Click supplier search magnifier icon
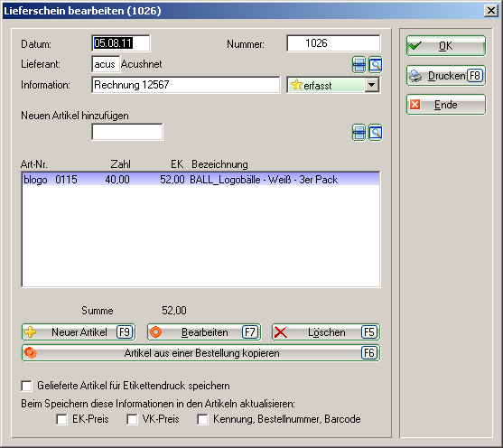This screenshot has width=503, height=448. pos(375,65)
